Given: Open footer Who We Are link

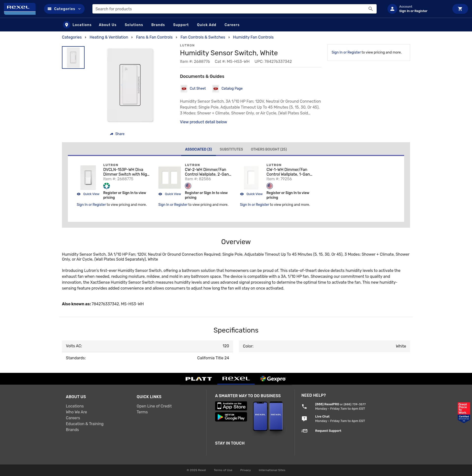Looking at the screenshot, I should (x=76, y=412).
